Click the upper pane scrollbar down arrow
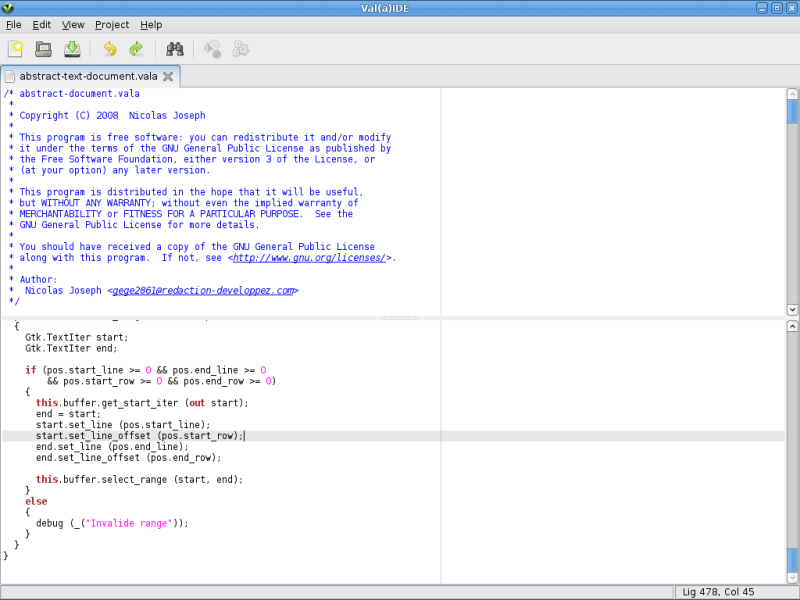The image size is (800, 600). [x=792, y=309]
